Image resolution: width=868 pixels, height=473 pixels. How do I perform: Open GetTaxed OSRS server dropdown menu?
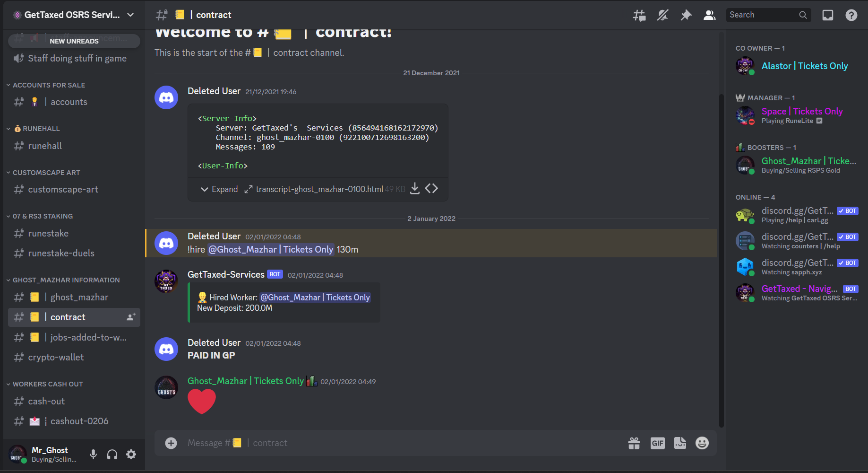click(x=74, y=15)
